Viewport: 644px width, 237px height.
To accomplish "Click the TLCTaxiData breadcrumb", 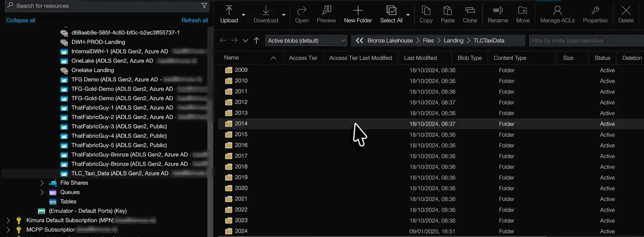I will pos(489,40).
